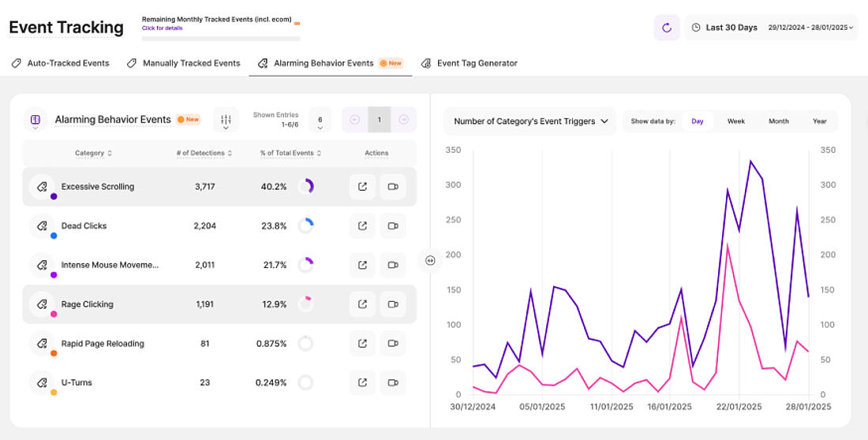Open external link for Intense Mouse Movement row
The image size is (868, 440).
[x=363, y=265]
